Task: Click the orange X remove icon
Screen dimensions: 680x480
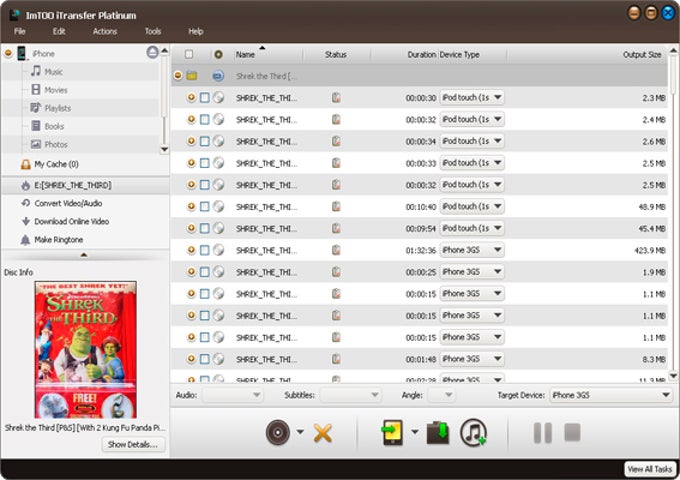Action: [323, 433]
